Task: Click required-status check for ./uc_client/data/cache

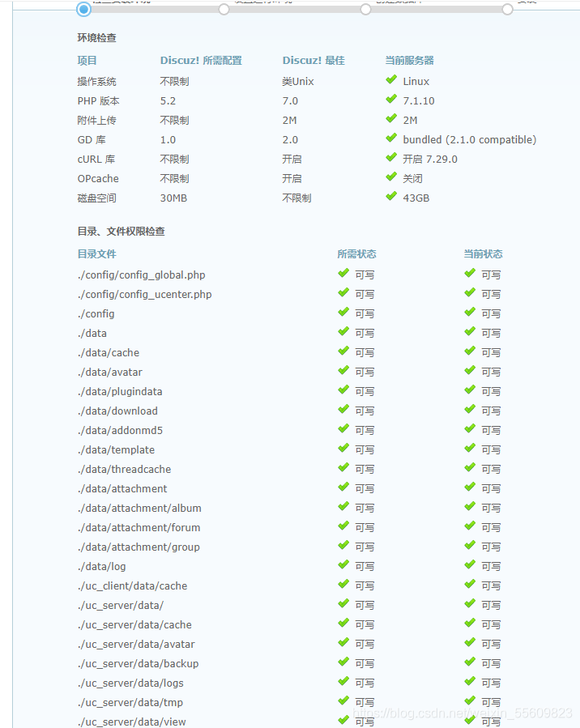Action: pos(343,585)
